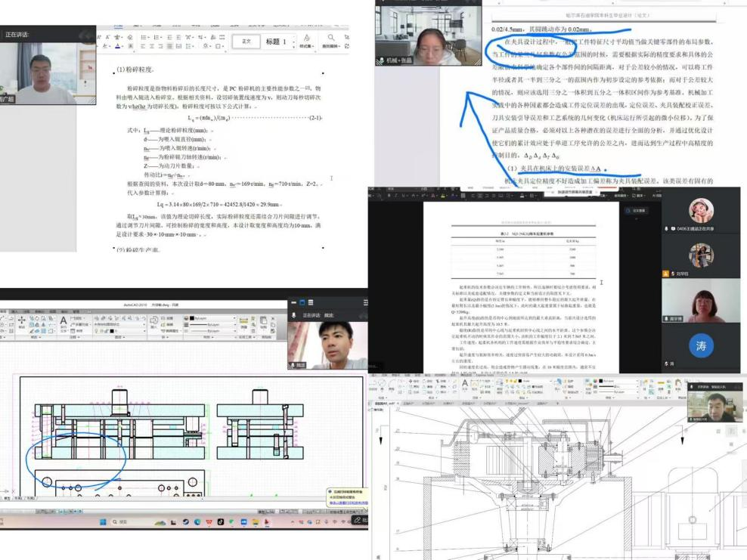Image resolution: width=747 pixels, height=560 pixels.
Task: Click the large text A tool in AutoCAD ribbon
Action: [65, 320]
